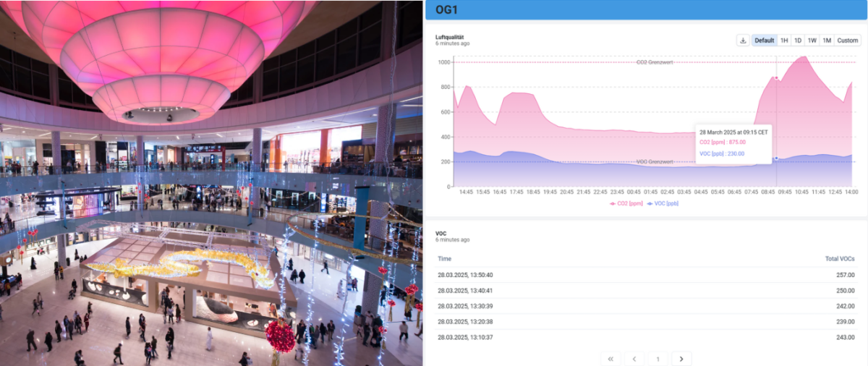The height and width of the screenshot is (366, 868).
Task: Download the Luftqualität chart data
Action: (x=743, y=41)
